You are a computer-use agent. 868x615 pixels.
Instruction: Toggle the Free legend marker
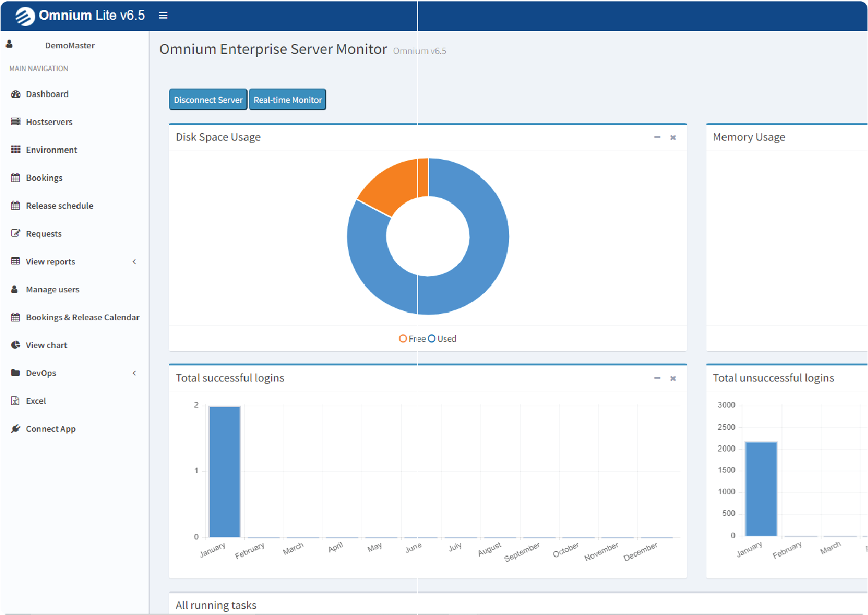point(403,339)
